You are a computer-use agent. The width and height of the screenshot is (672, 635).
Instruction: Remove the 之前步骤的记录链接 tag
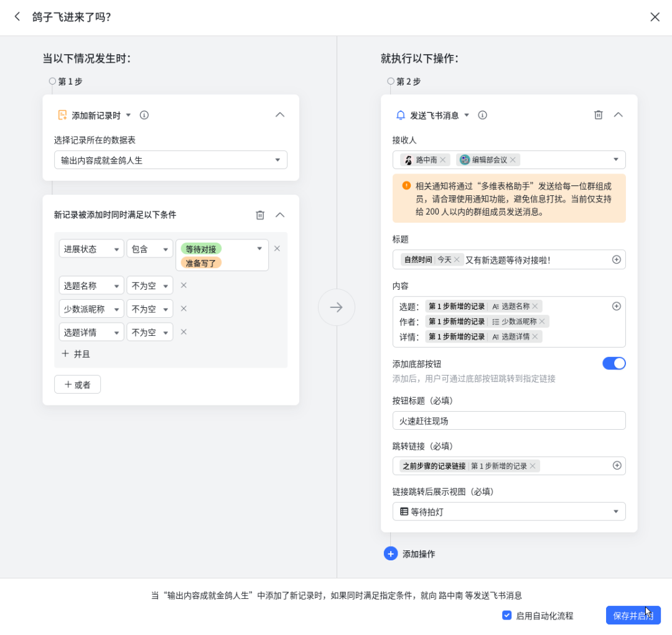tap(532, 466)
